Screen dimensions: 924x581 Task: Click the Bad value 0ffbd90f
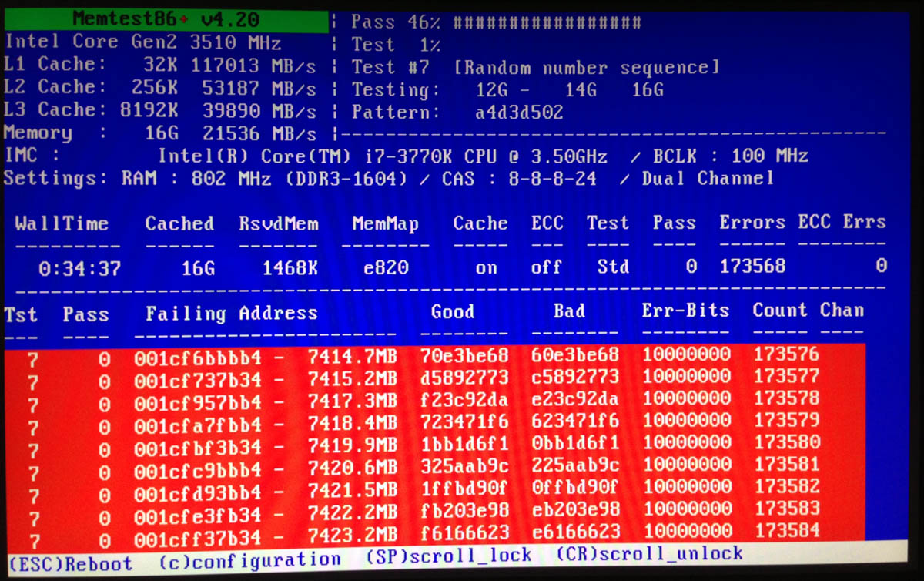574,489
